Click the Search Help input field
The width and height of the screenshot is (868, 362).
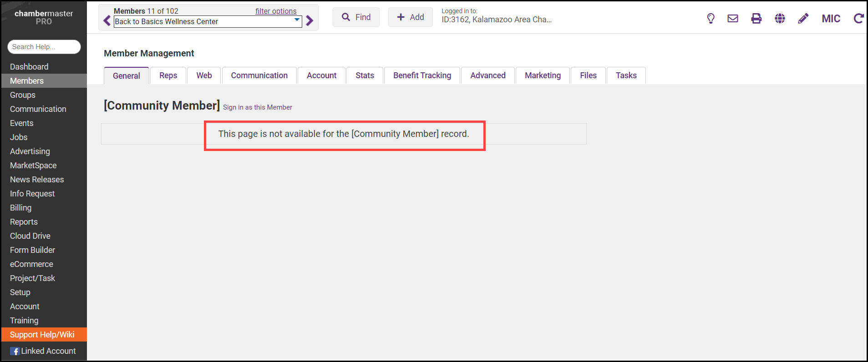44,47
